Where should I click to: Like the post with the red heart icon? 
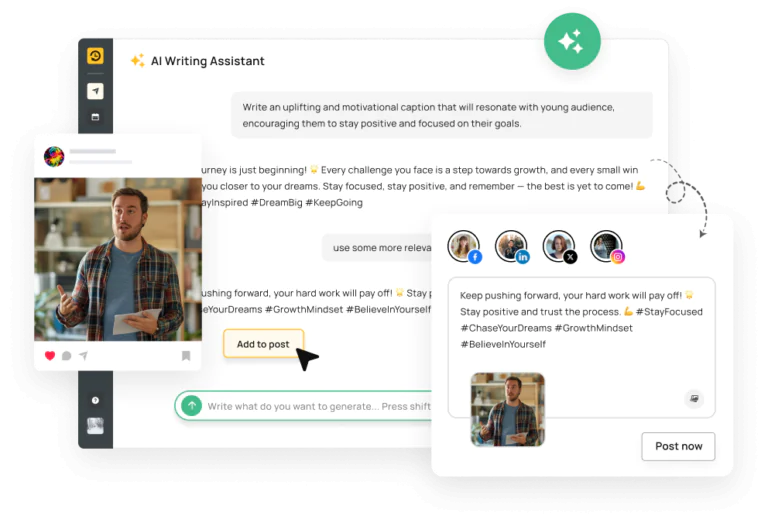pyautogui.click(x=49, y=356)
